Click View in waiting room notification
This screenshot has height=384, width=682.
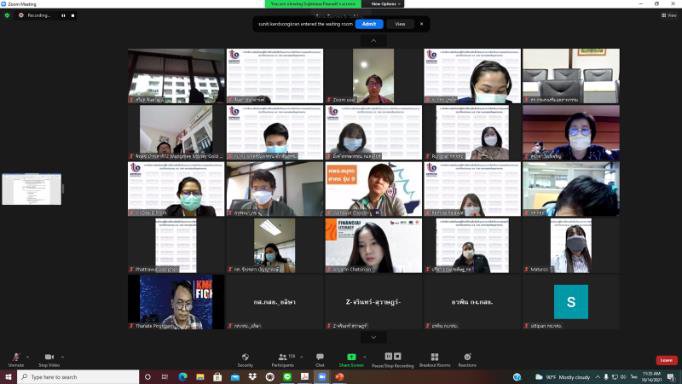click(x=400, y=24)
